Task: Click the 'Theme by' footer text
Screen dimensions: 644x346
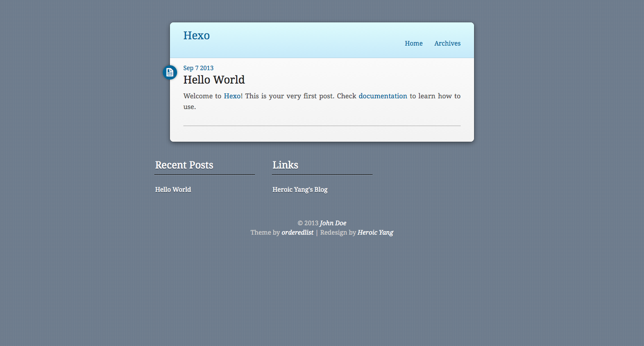Action: pyautogui.click(x=265, y=232)
